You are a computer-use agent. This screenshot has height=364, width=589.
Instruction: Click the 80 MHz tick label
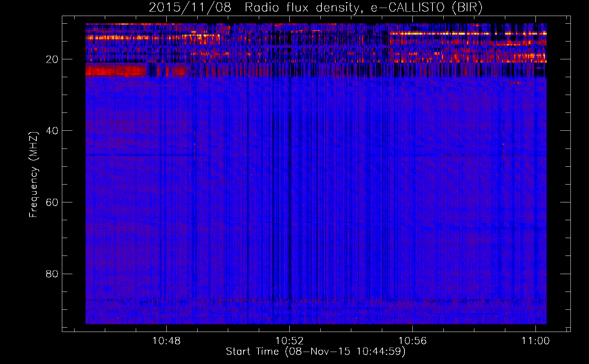[52, 274]
